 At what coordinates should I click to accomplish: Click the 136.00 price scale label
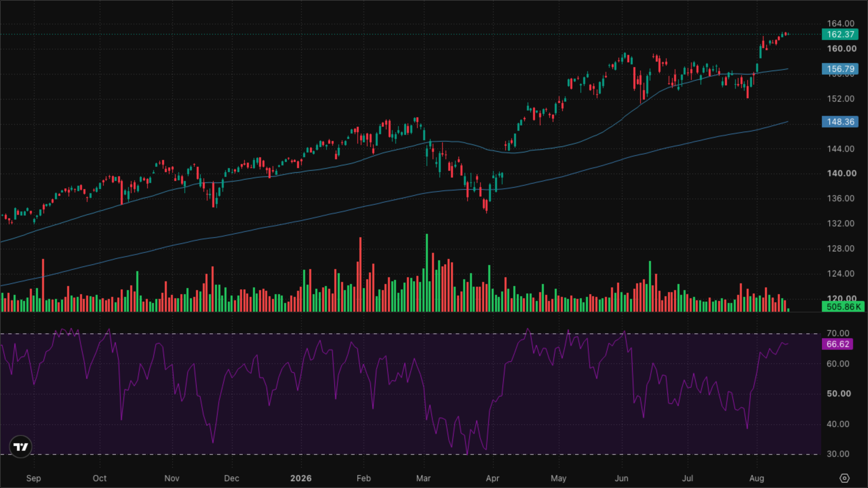tap(841, 198)
